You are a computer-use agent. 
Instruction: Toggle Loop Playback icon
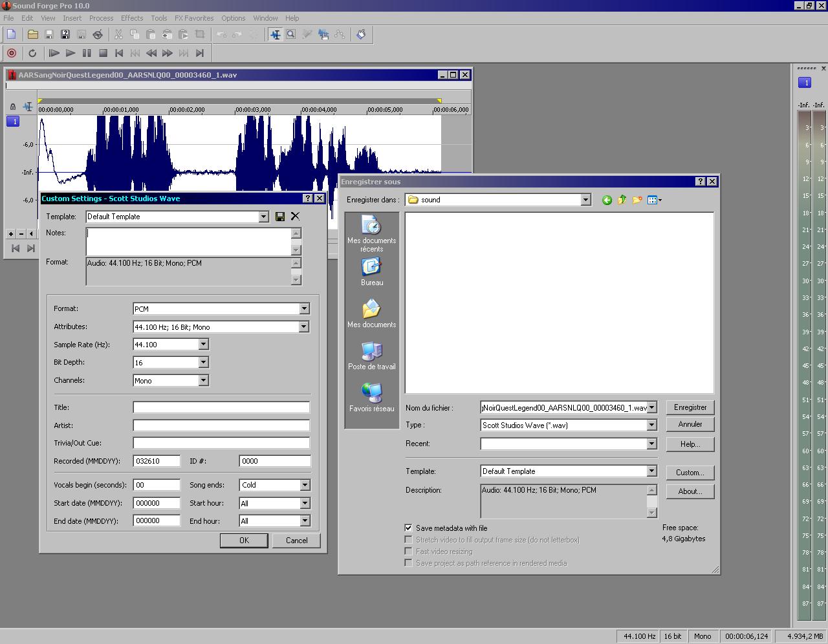[x=32, y=53]
